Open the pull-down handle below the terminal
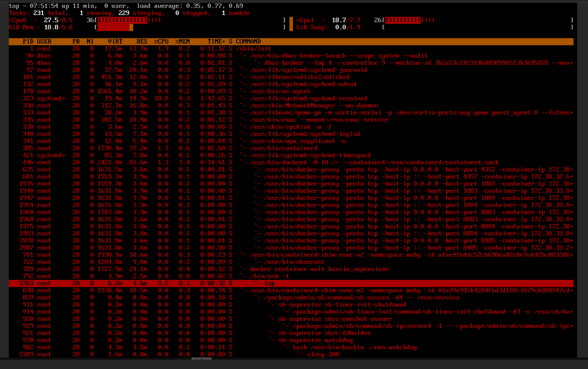 [x=202, y=359]
